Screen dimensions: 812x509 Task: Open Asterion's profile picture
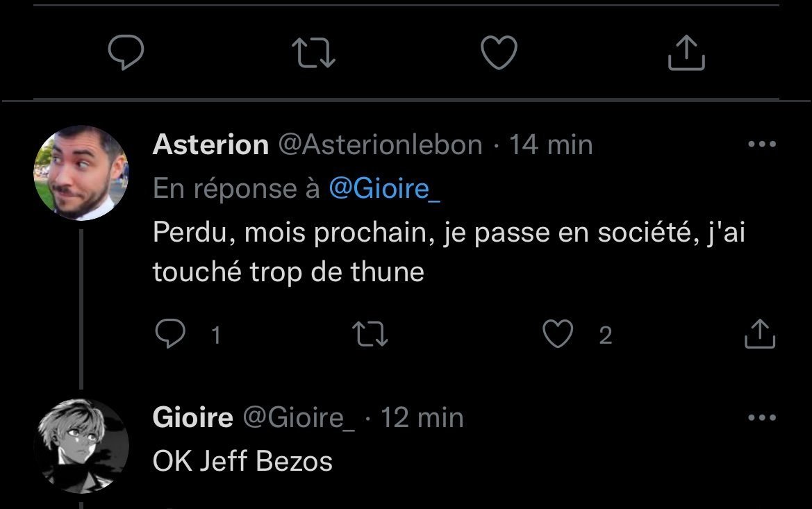point(81,173)
